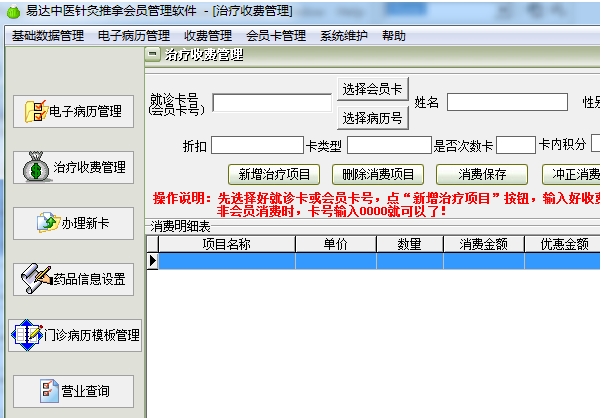Click the 数量 column header
Image resolution: width=604 pixels, height=418 pixels.
(x=410, y=244)
